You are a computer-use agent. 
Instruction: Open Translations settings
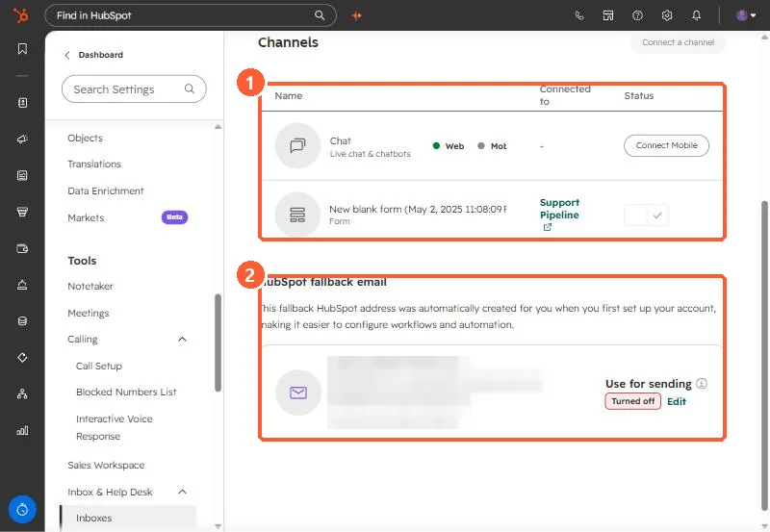pos(94,164)
